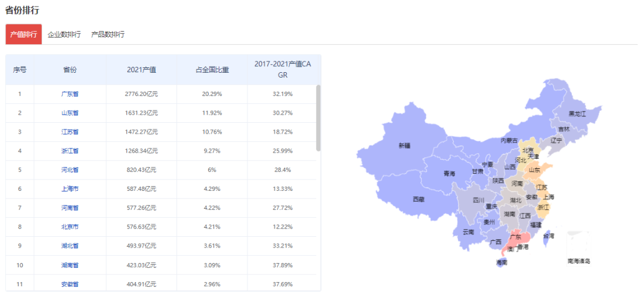The image size is (644, 300).
Task: Open the 上海市 link
Action: 70,189
